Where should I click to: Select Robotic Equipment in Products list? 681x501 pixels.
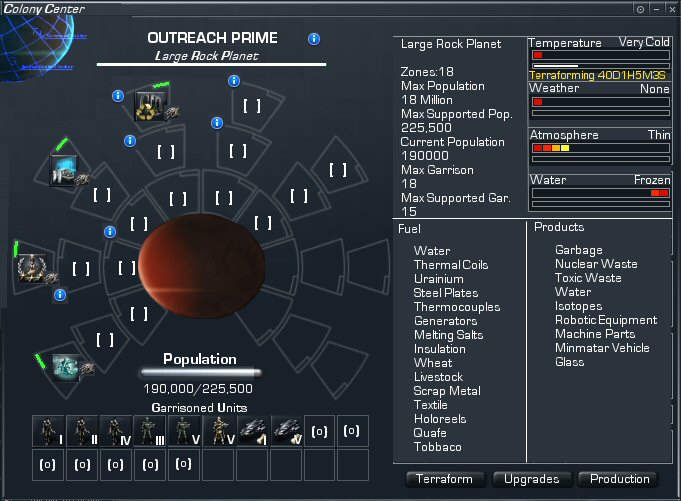[606, 320]
